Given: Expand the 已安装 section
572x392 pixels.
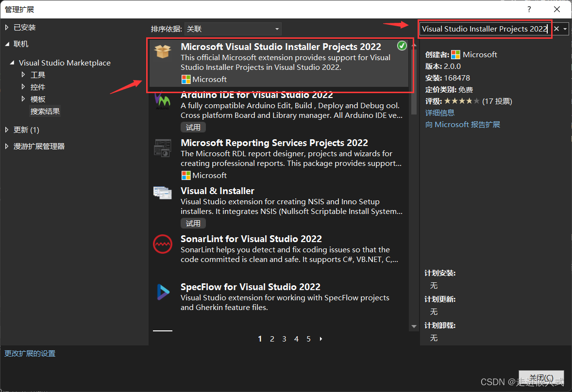Looking at the screenshot, I should 7,27.
